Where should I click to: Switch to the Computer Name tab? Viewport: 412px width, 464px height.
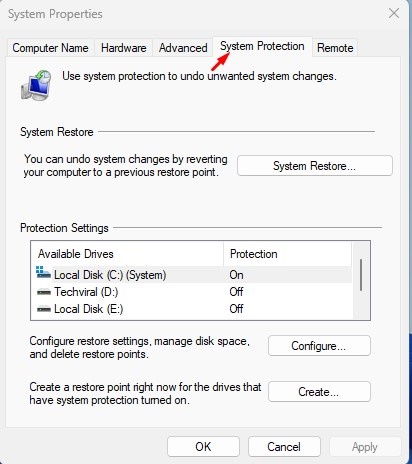point(50,48)
